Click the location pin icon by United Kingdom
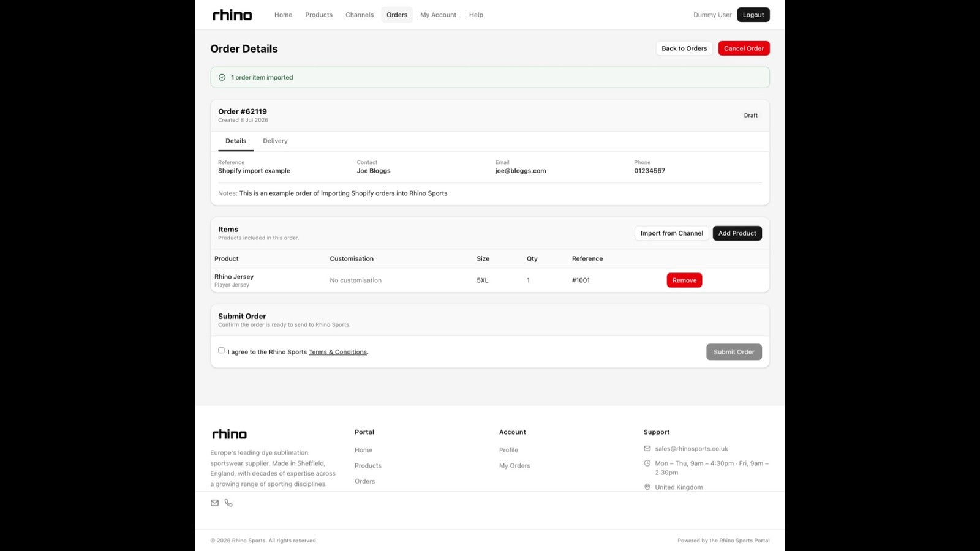The image size is (980, 551). pos(647,487)
